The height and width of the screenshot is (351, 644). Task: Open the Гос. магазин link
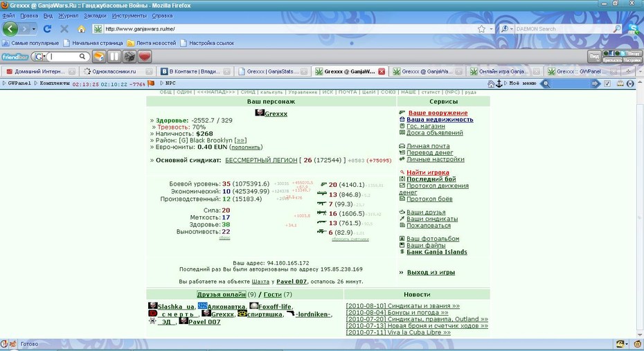click(425, 126)
